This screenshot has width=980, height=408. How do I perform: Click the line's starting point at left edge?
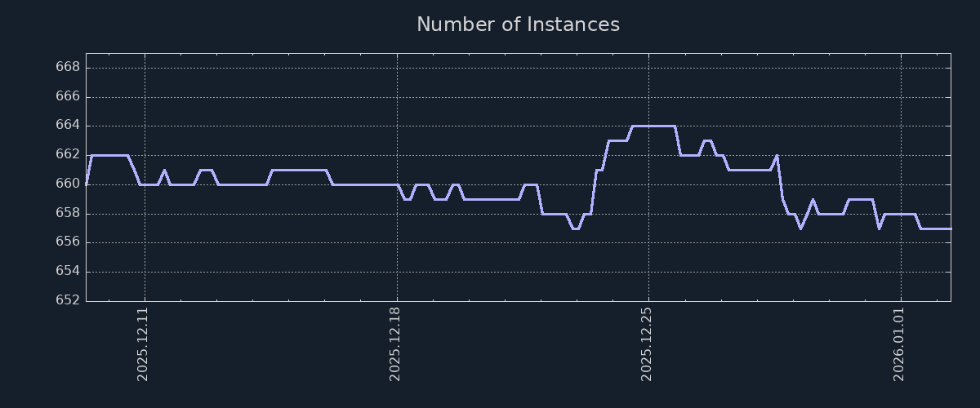click(x=87, y=184)
